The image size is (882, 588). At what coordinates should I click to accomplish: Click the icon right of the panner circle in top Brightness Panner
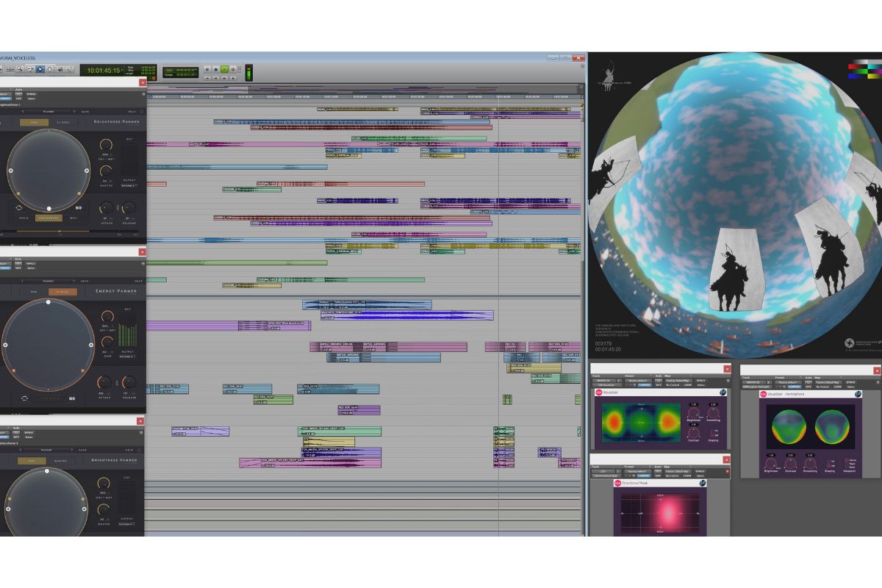pyautogui.click(x=78, y=208)
